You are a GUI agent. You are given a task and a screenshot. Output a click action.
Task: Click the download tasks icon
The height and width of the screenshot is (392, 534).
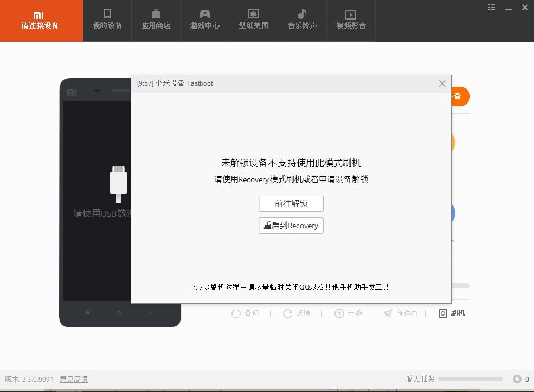pyautogui.click(x=517, y=379)
